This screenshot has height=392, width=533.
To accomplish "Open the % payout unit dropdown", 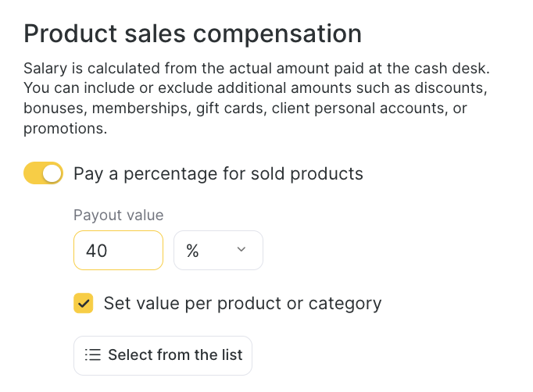I will tap(218, 251).
